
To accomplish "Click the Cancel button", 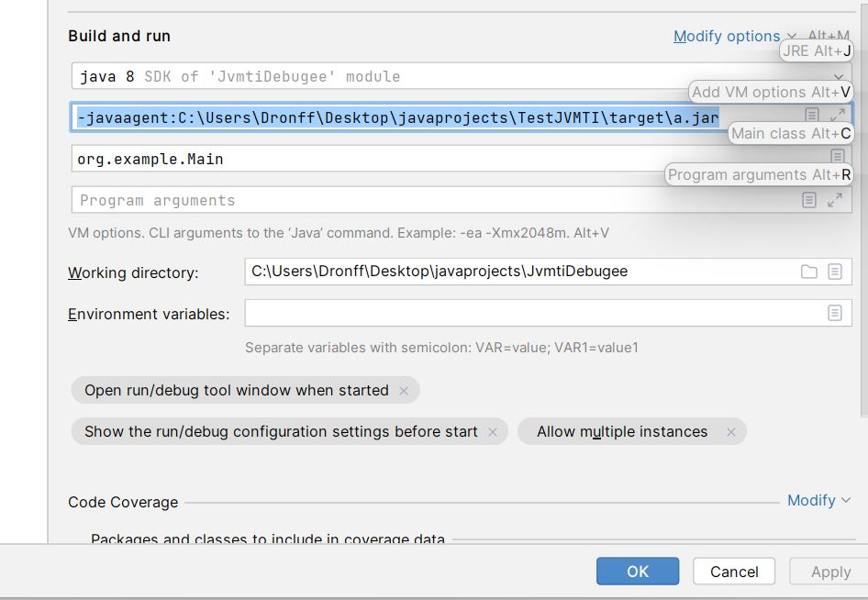I will [x=734, y=572].
